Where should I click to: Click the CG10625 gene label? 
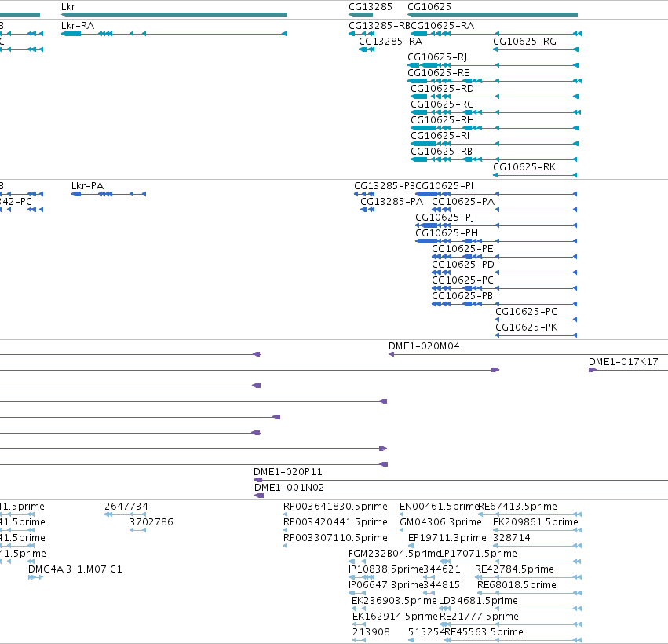429,7
